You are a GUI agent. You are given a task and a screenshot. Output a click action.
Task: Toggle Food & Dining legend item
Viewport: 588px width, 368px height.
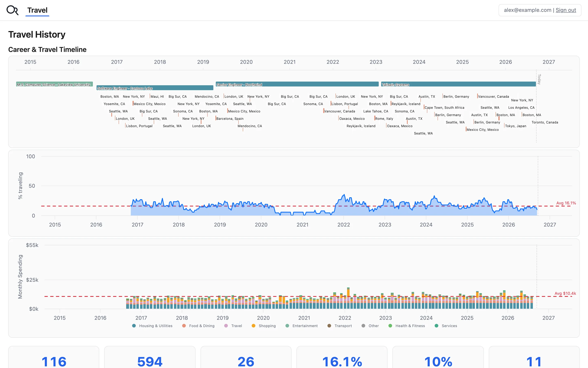click(198, 326)
